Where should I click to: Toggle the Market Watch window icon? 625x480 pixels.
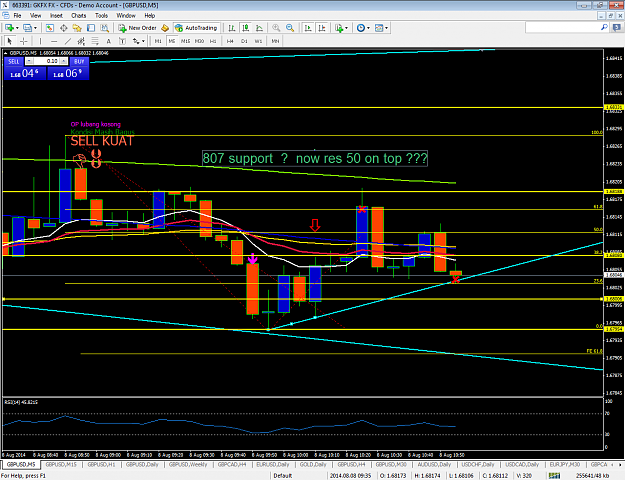coord(50,28)
